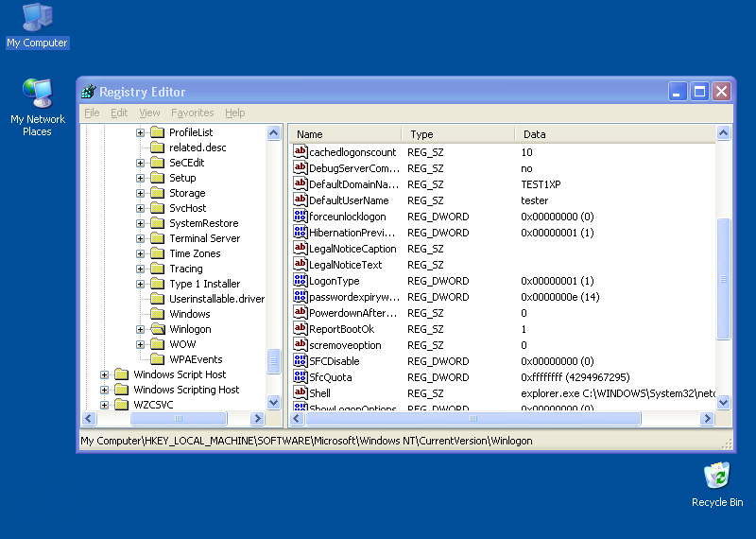Click the PowerdownAfter... string value icon

(301, 313)
